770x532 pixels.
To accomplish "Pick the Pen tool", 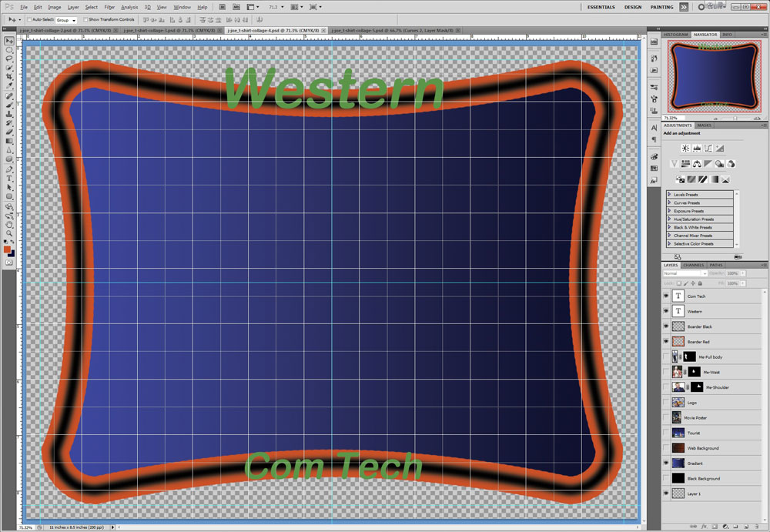I will (x=9, y=169).
